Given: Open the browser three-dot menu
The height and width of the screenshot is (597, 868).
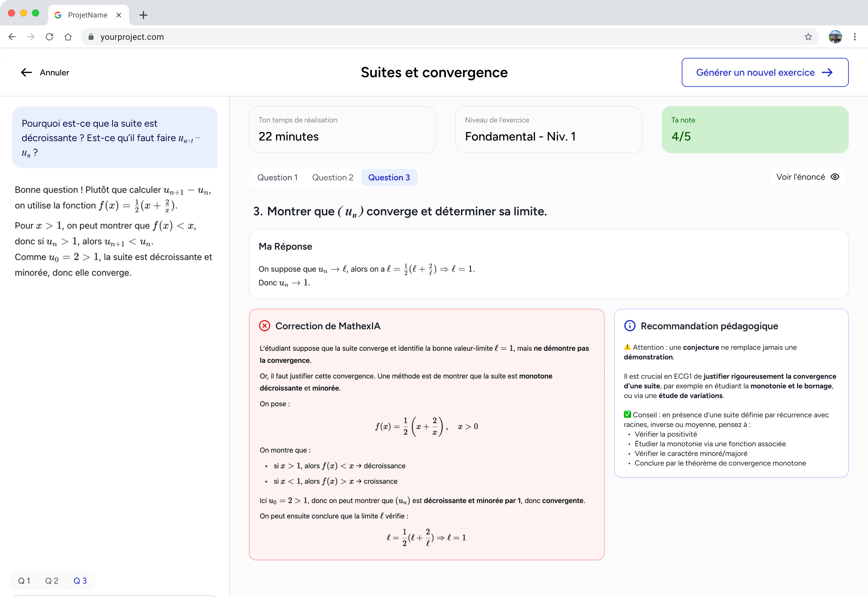Looking at the screenshot, I should pos(855,37).
